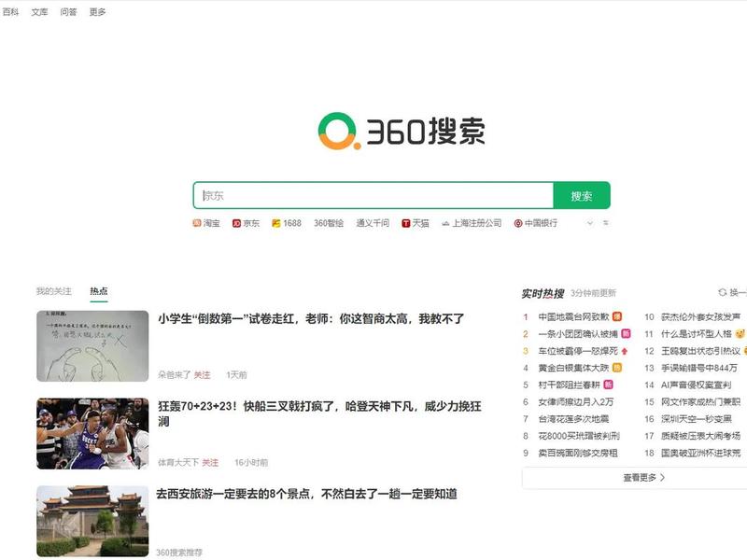Click the refresh icon beside 换一换

tap(722, 292)
